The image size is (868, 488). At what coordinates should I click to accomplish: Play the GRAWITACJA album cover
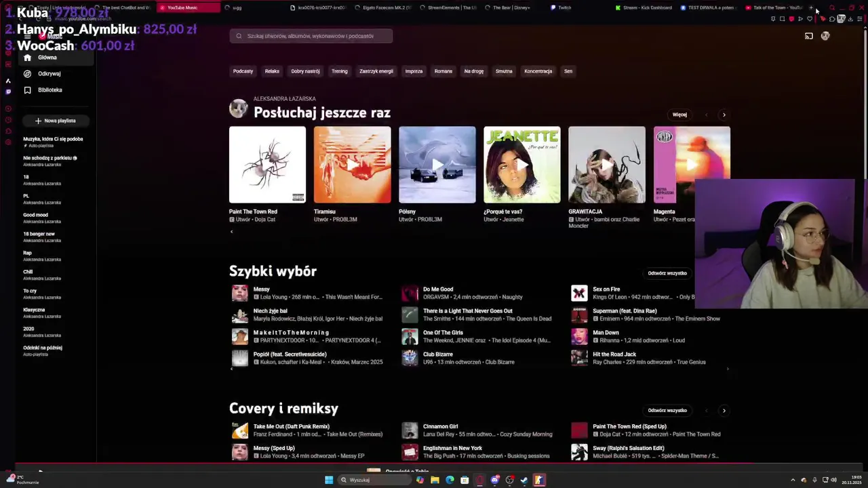[x=607, y=165]
